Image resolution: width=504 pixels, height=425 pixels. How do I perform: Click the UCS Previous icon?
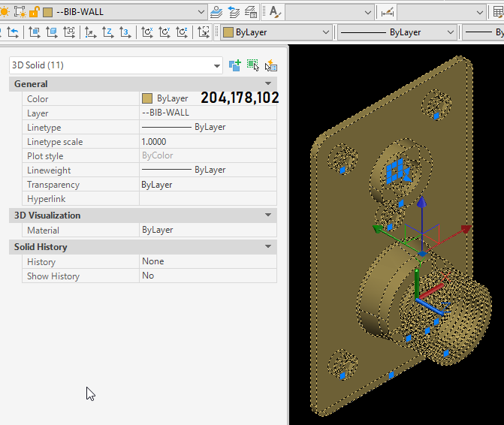[13, 32]
